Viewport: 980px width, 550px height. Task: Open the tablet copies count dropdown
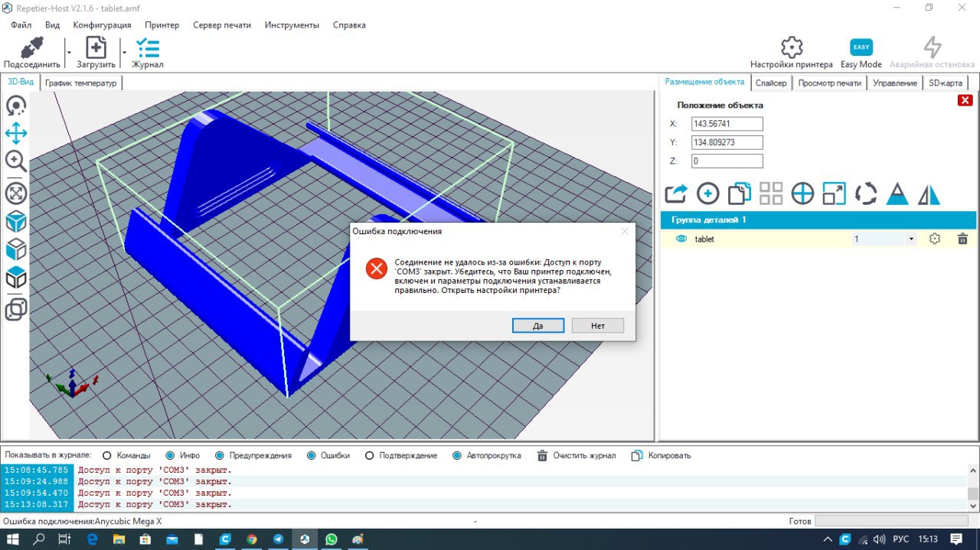[911, 239]
